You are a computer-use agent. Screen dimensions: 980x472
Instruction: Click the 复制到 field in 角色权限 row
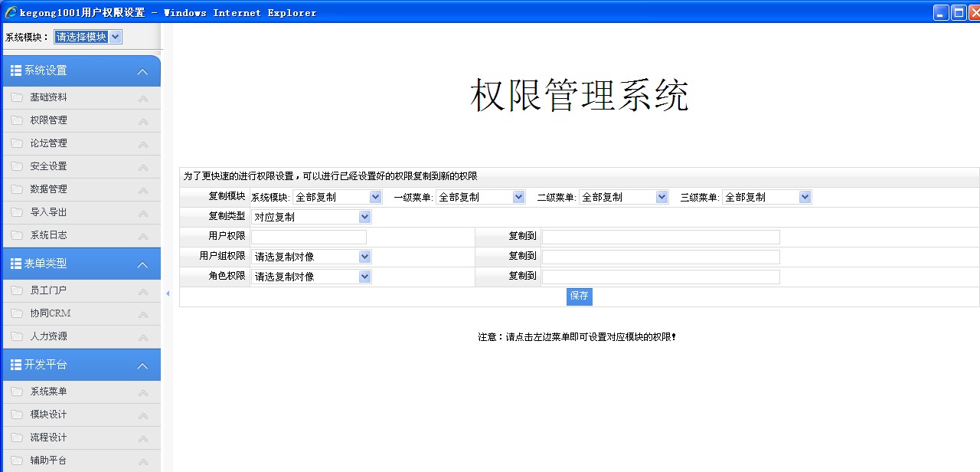click(661, 277)
